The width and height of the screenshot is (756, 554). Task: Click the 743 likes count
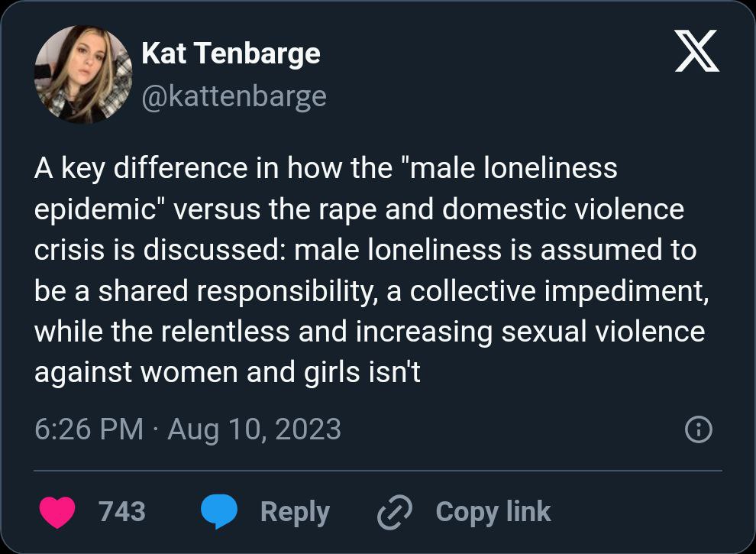pyautogui.click(x=122, y=511)
